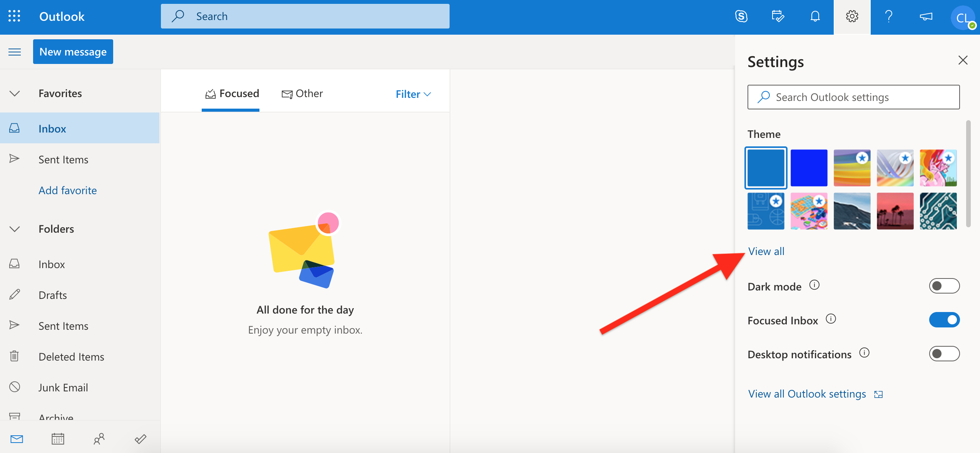This screenshot has height=453, width=980.
Task: Click the New Message compose icon
Action: (73, 52)
